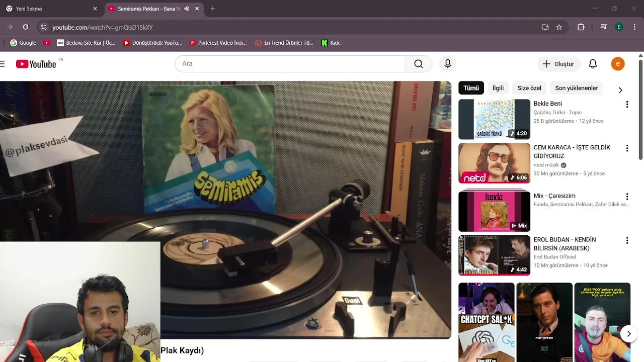
Task: Open EROL BUDAN - KENDİN BİLİRSİN title
Action: pyautogui.click(x=565, y=244)
